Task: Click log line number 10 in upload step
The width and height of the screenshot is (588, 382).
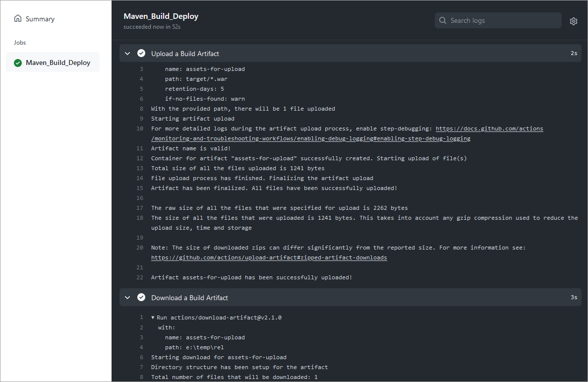Action: point(139,128)
